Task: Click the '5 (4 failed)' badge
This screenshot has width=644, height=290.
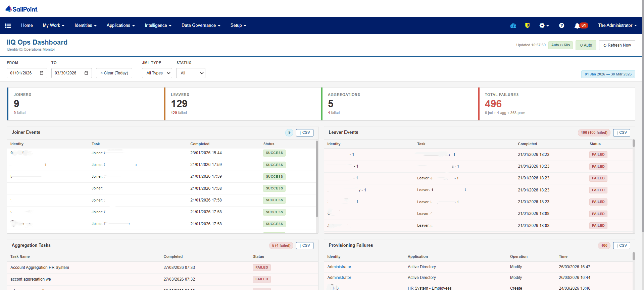Action: click(x=281, y=246)
